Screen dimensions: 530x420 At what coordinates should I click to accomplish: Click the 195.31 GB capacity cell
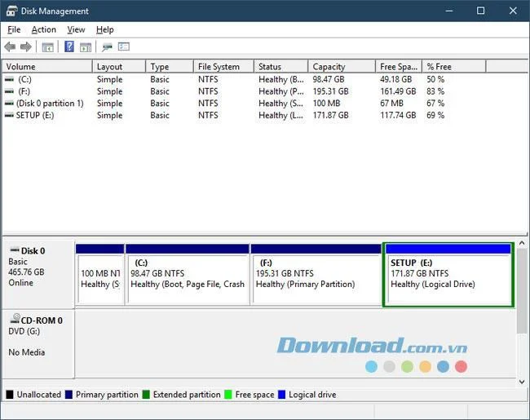(x=330, y=91)
